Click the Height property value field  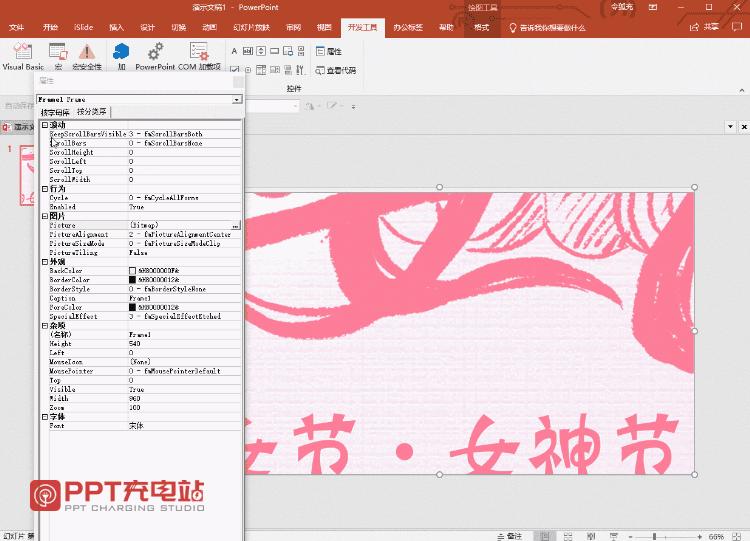[x=184, y=343]
